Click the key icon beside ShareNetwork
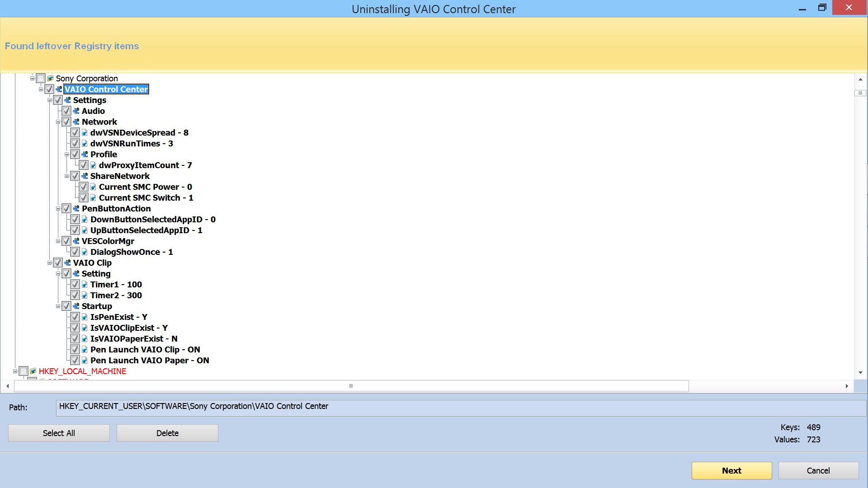Screen dimensions: 868x488 (85, 176)
